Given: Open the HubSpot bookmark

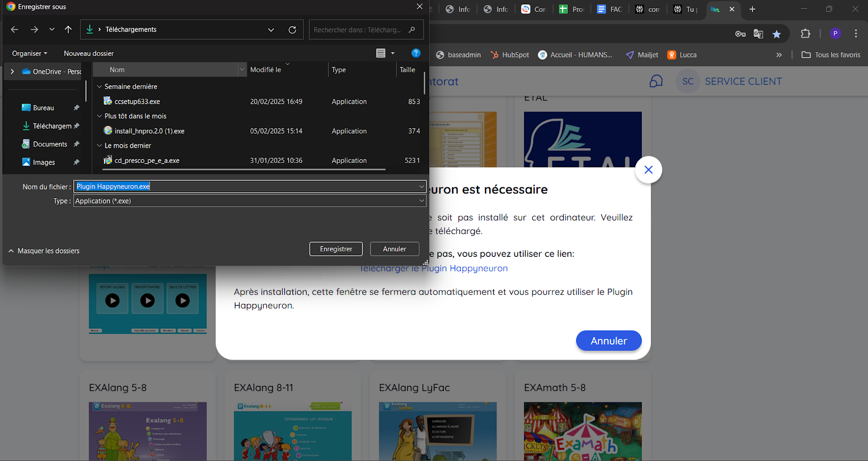Looking at the screenshot, I should click(x=510, y=55).
